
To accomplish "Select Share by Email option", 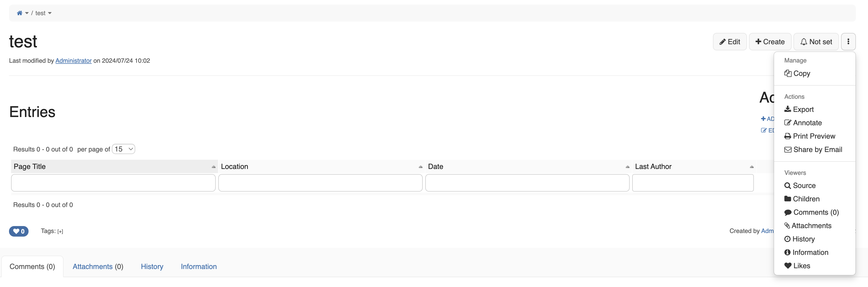I will point(813,150).
